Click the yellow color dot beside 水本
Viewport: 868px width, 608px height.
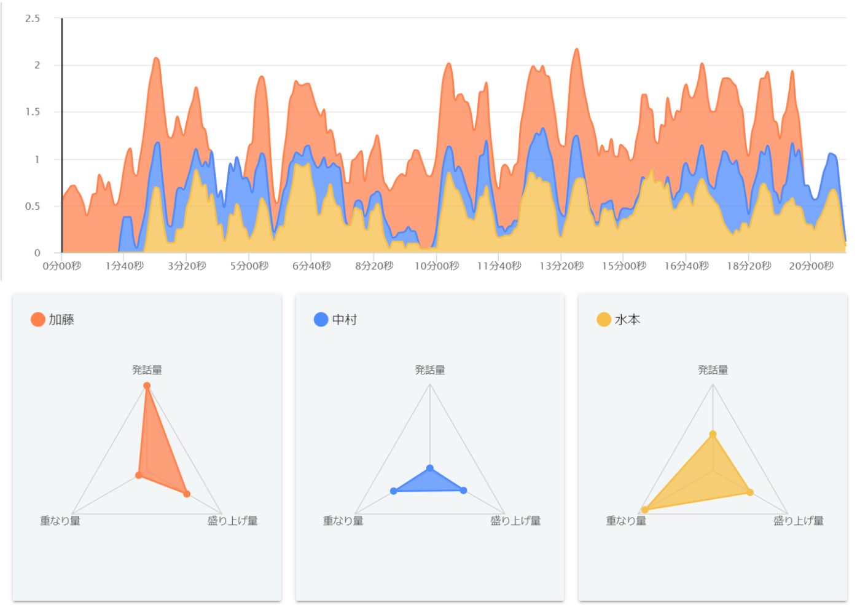(604, 320)
